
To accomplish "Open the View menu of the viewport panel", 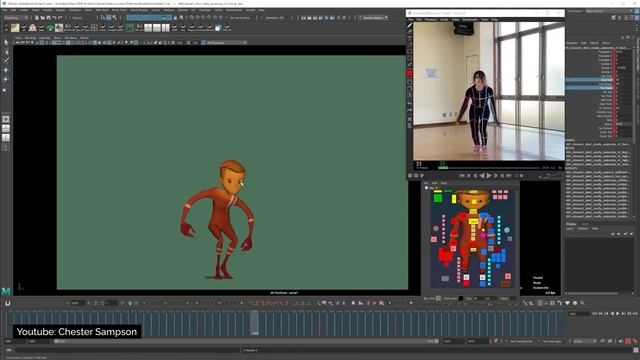I will coord(18,38).
